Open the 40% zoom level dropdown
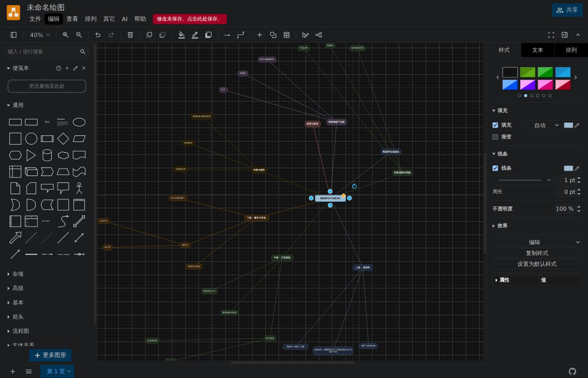The height and width of the screenshot is (378, 588). coord(40,35)
